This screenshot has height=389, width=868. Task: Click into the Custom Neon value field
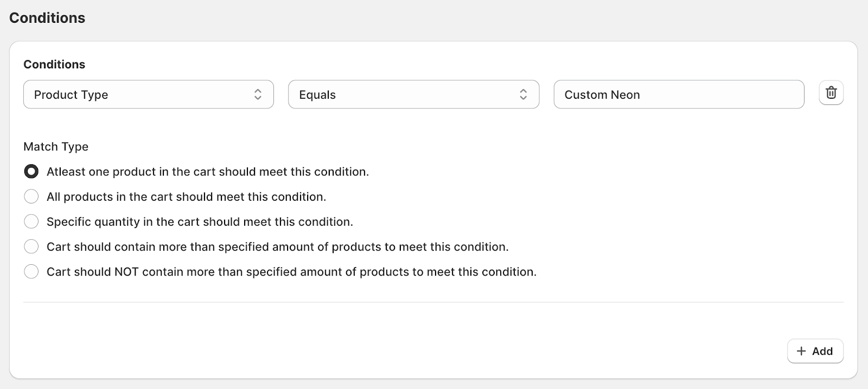point(678,94)
